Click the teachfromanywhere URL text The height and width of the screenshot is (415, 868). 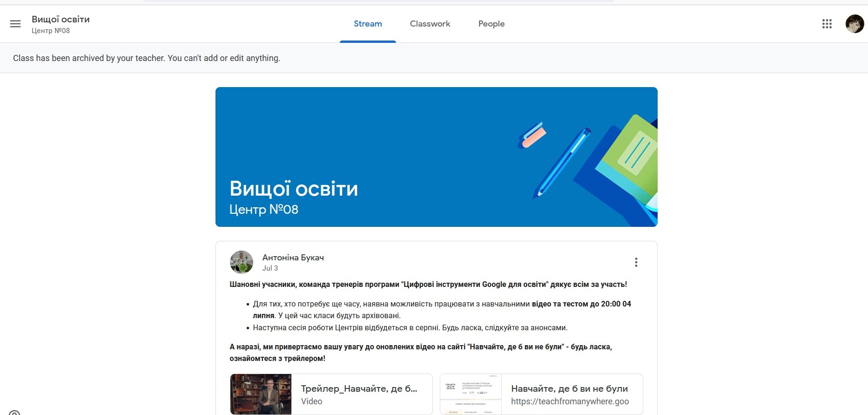(570, 401)
